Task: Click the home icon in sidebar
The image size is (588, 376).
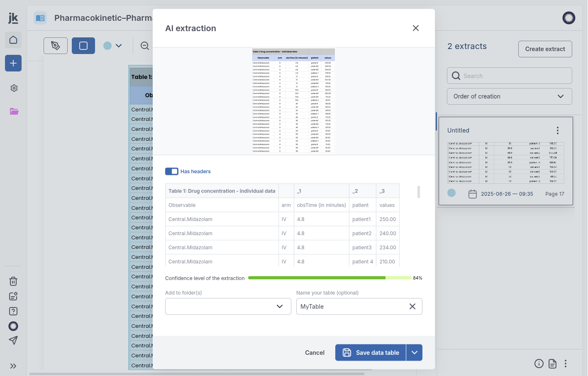Action: click(x=13, y=40)
